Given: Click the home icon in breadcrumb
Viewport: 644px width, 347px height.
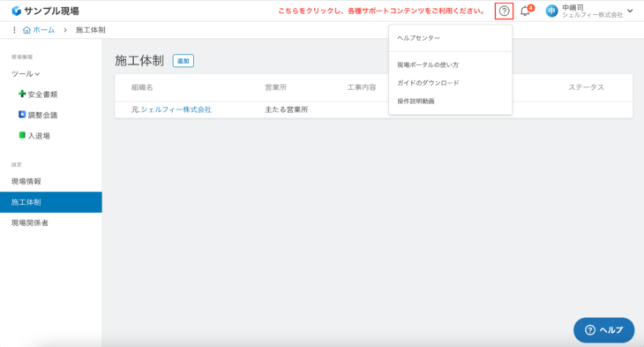Looking at the screenshot, I should [x=26, y=30].
